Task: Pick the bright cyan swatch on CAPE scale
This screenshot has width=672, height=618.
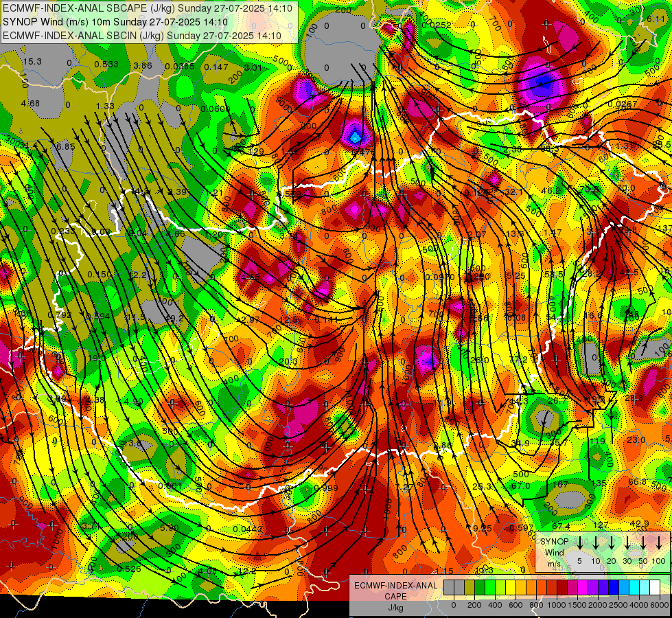Action: tap(634, 588)
